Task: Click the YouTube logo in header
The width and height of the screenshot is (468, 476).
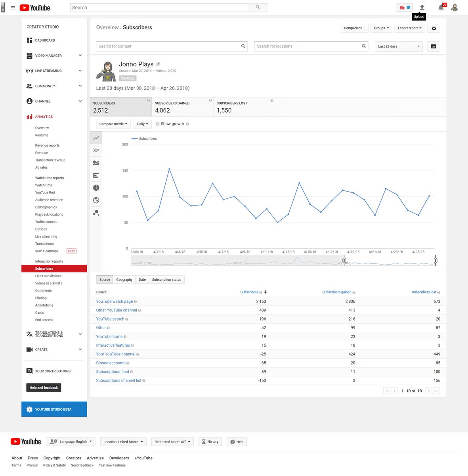Action: [34, 8]
